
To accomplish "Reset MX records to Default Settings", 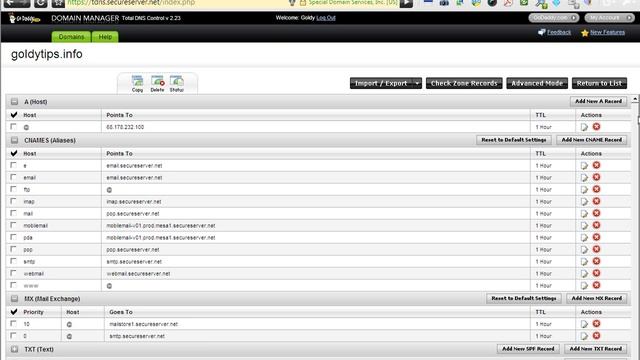I will [x=524, y=298].
